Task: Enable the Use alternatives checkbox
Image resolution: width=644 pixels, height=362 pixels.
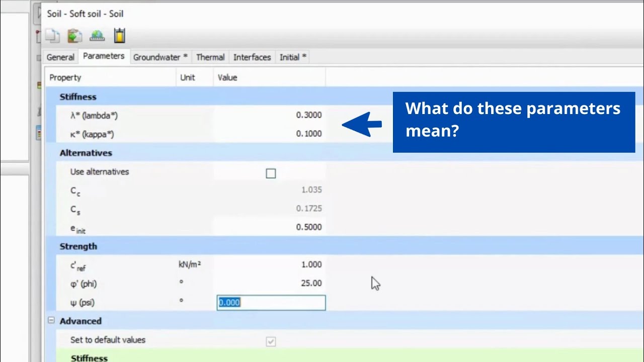Action: (x=271, y=173)
